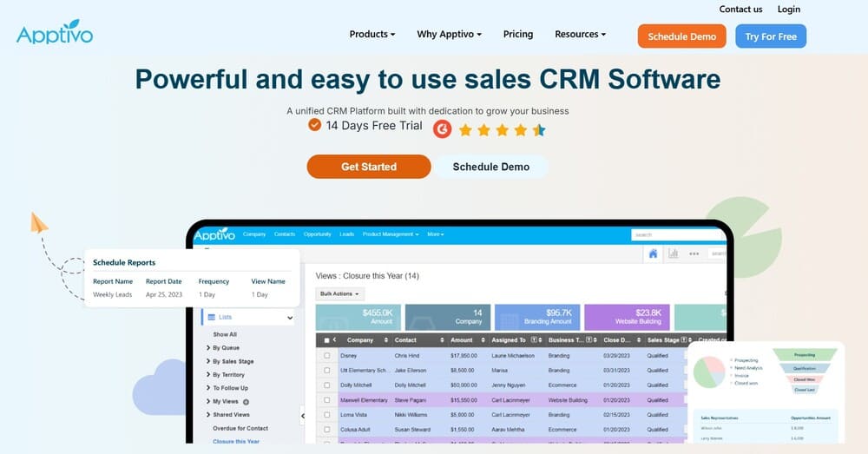Expand the By Territory tree item
The height and width of the screenshot is (454, 868).
click(x=208, y=374)
